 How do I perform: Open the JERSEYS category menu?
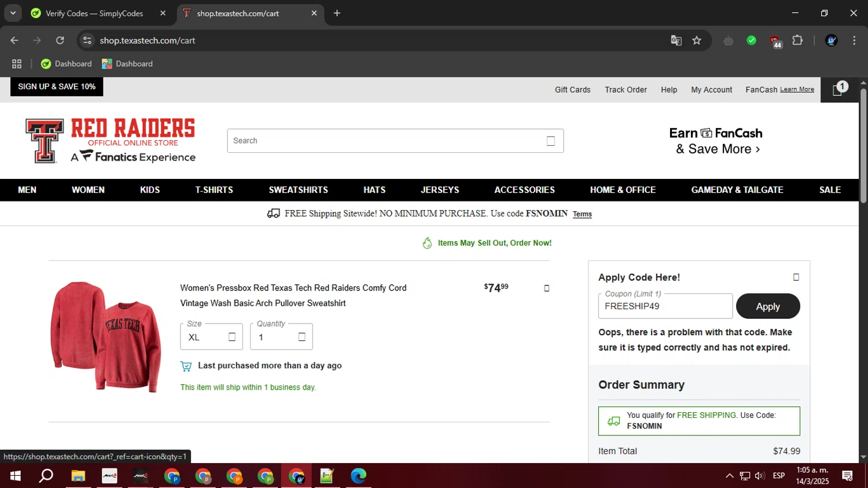coord(440,190)
